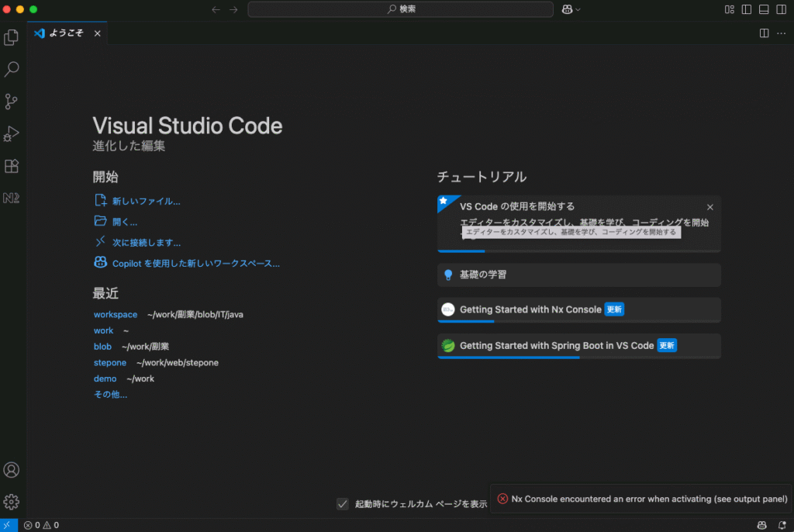Toggle the bottom panel
This screenshot has height=532, width=794.
click(x=764, y=9)
